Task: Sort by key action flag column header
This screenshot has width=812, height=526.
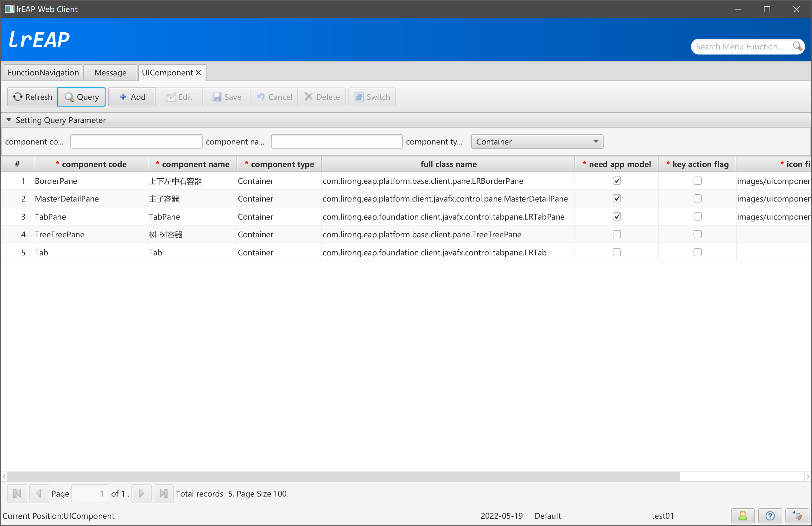Action: pos(697,164)
